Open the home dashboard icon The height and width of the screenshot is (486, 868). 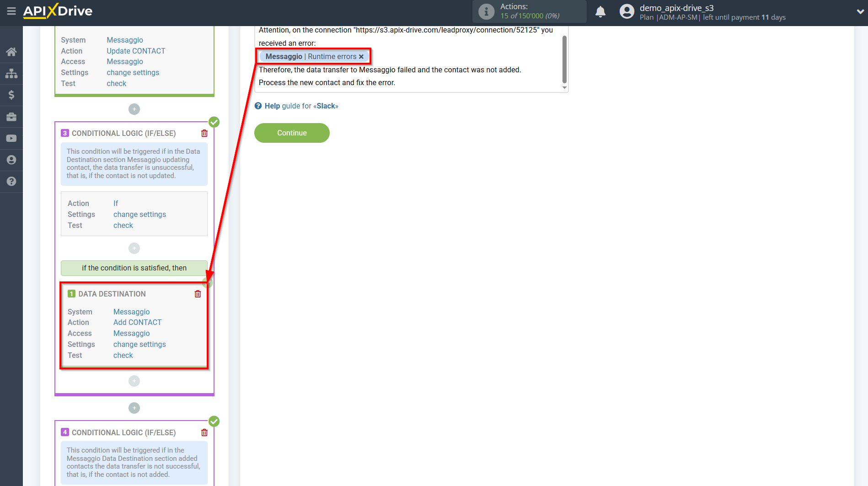click(x=11, y=52)
